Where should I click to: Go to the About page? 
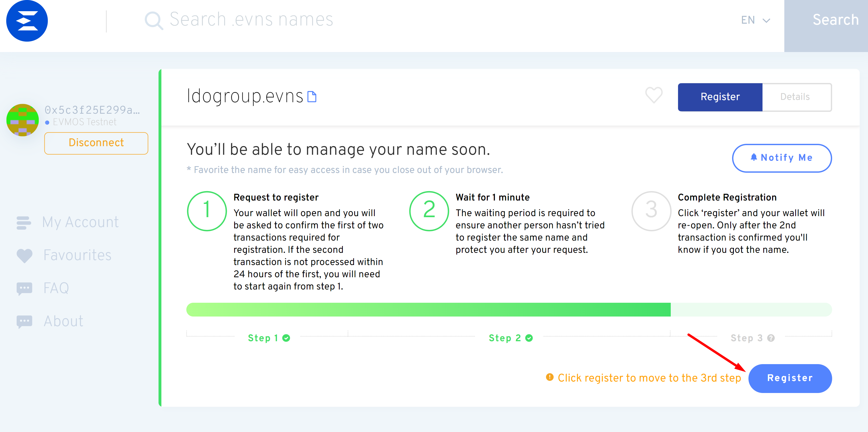(x=63, y=321)
